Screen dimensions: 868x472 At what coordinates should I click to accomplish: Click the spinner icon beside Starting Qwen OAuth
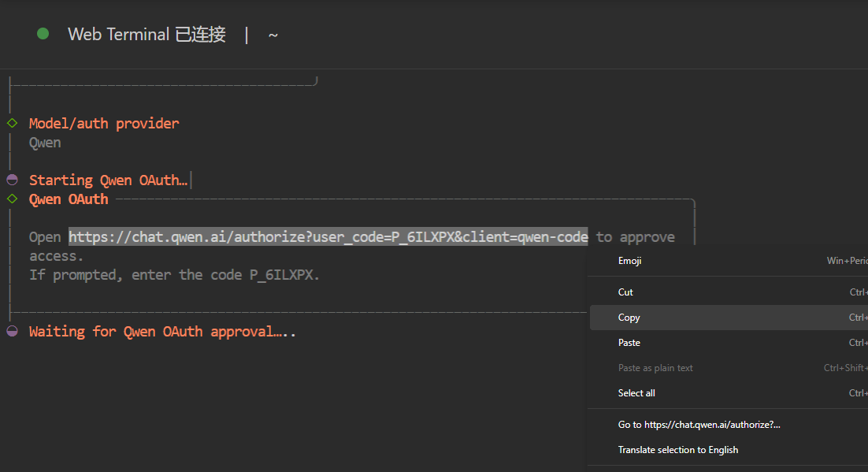(x=12, y=180)
